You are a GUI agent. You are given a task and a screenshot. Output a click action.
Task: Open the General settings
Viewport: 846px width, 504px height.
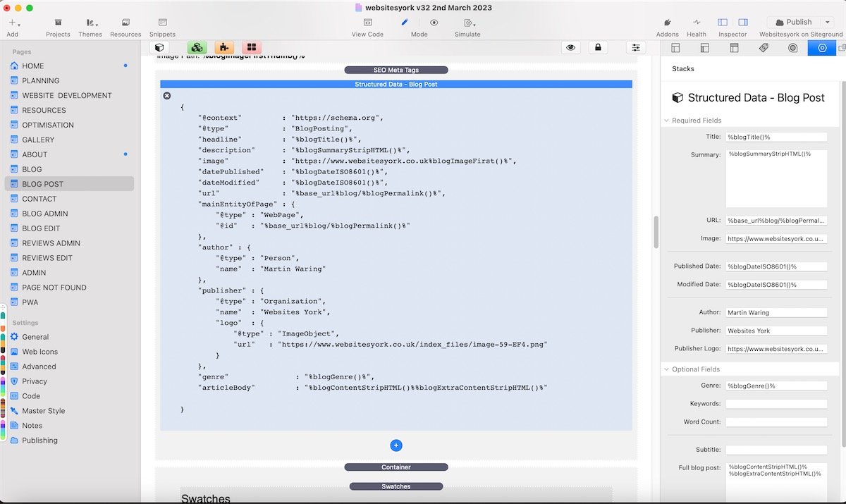pyautogui.click(x=35, y=337)
